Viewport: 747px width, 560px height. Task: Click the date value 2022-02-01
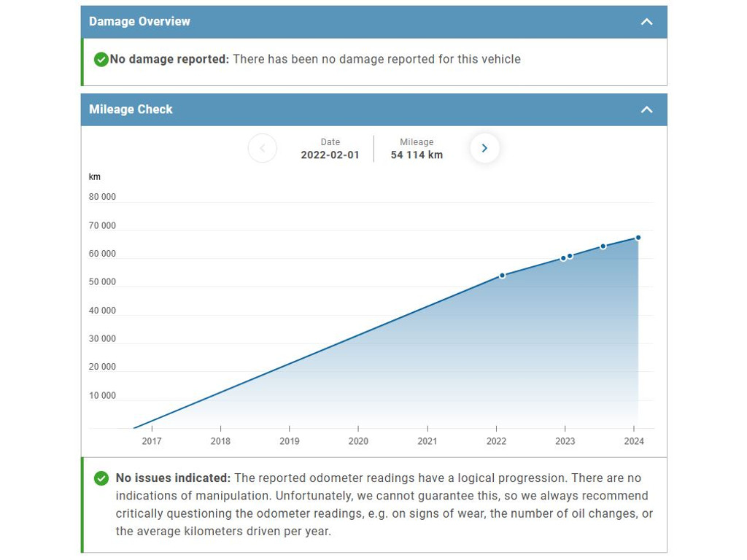[x=330, y=155]
